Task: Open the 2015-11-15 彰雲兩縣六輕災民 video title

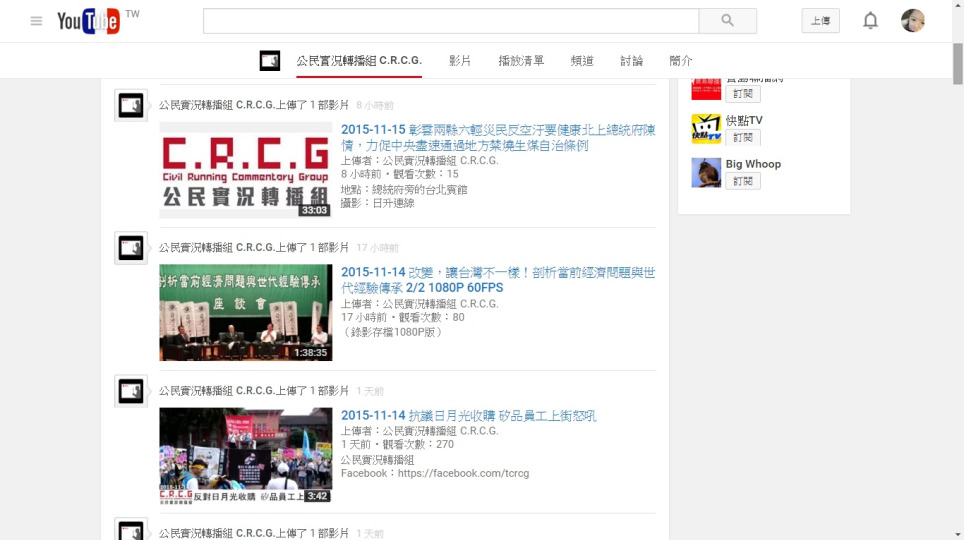Action: 498,138
